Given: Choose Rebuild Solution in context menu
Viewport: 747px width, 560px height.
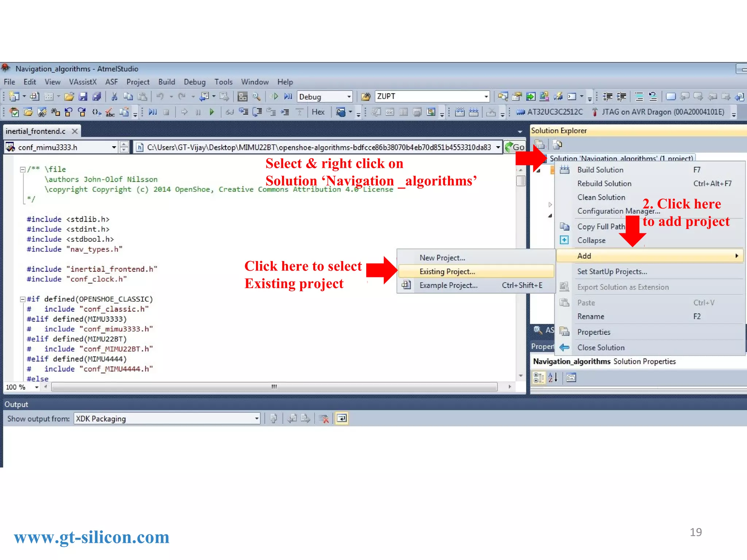Looking at the screenshot, I should coord(650,184).
